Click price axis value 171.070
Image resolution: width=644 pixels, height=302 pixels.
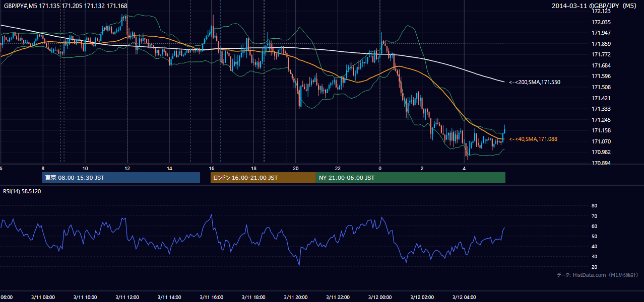(x=601, y=141)
